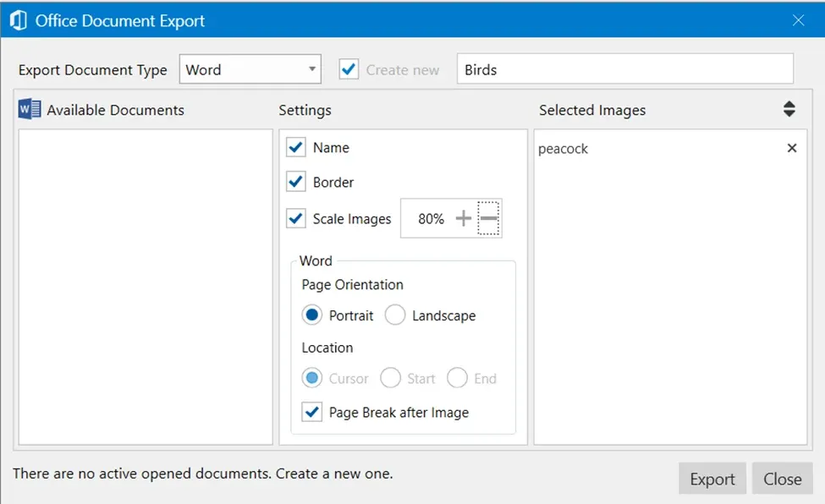Select Cursor location option

[312, 378]
